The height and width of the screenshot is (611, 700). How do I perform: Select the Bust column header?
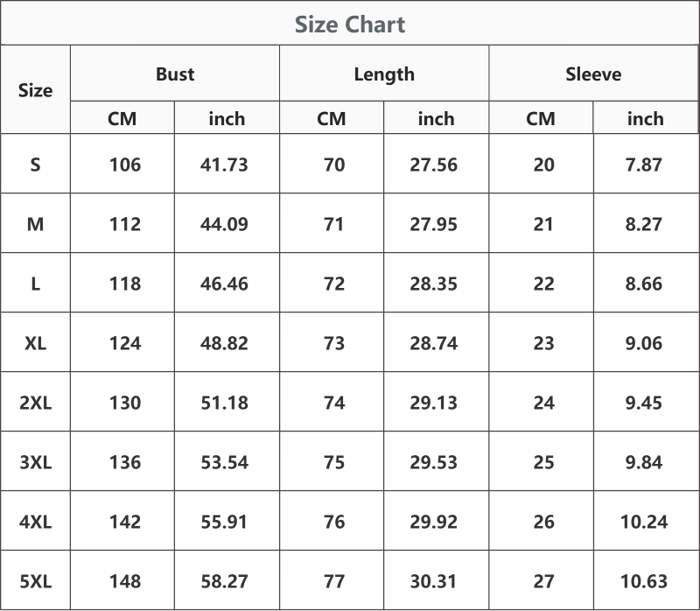[x=175, y=74]
